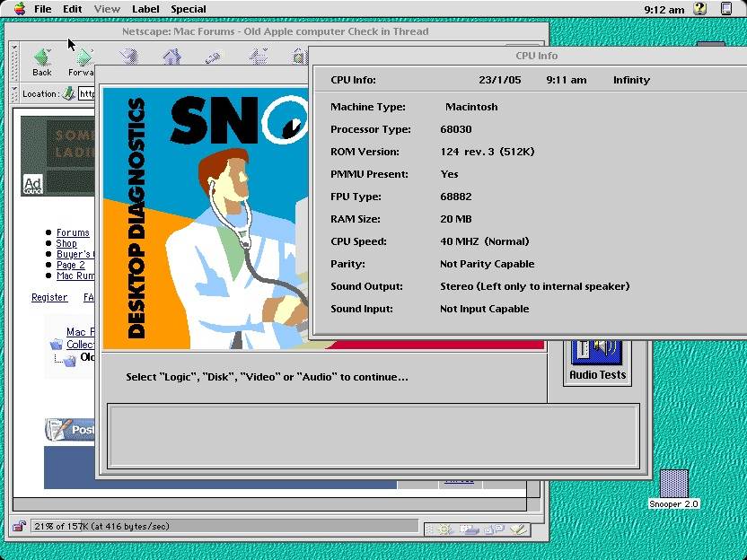Image resolution: width=747 pixels, height=560 pixels.
Task: Click the ROM Version value 124 rev. 3
Action: click(487, 152)
